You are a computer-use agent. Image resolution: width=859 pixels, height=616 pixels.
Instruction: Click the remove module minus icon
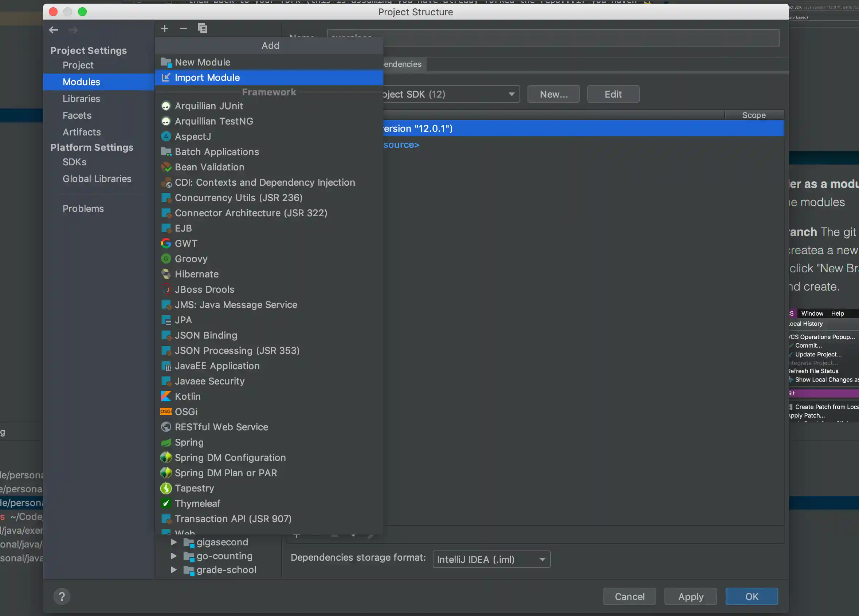pyautogui.click(x=183, y=28)
